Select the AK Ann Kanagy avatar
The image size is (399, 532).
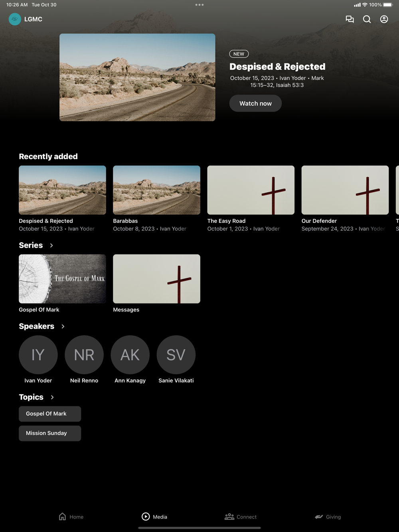pyautogui.click(x=130, y=355)
